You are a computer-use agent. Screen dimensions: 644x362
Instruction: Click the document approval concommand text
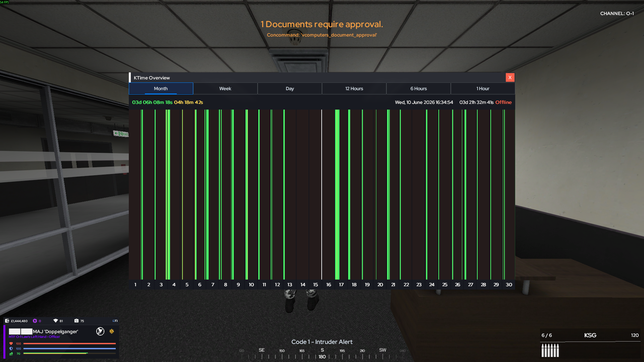322,35
